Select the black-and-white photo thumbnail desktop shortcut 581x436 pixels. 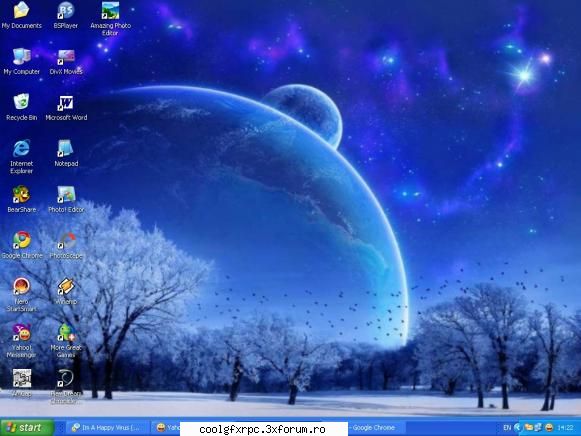click(x=21, y=383)
